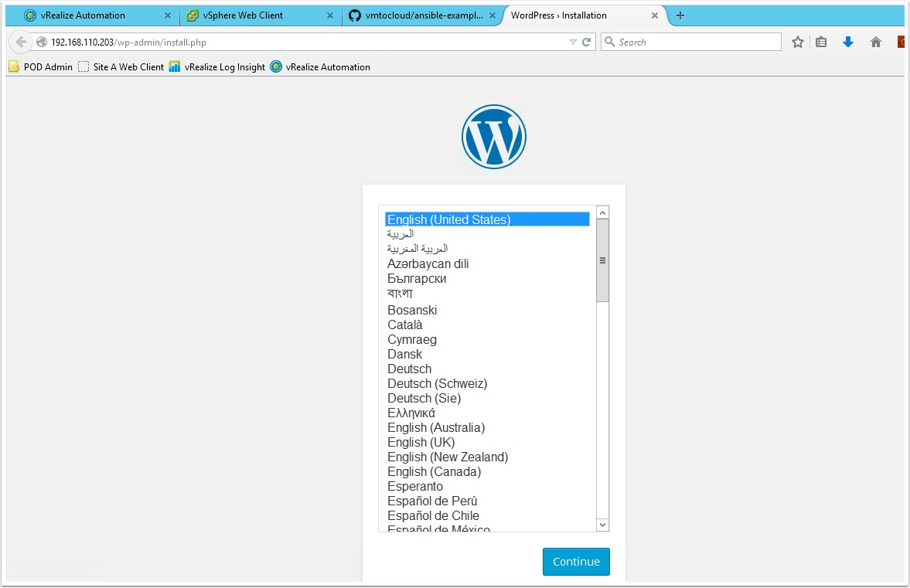Click the Continue button
This screenshot has width=910, height=588.
576,561
